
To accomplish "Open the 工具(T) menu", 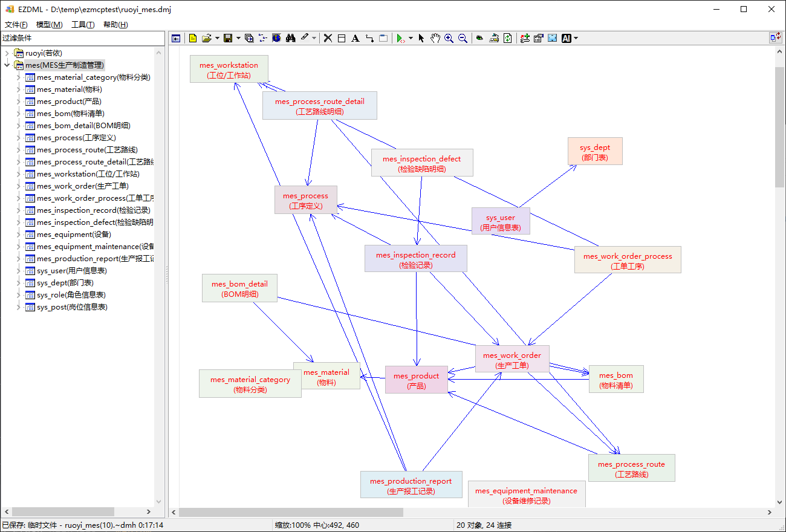I will (x=83, y=25).
